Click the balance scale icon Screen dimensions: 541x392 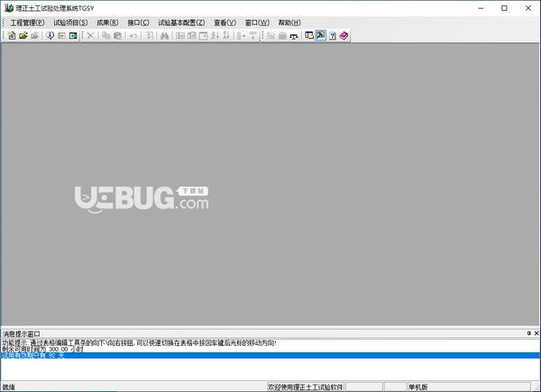pyautogui.click(x=294, y=35)
